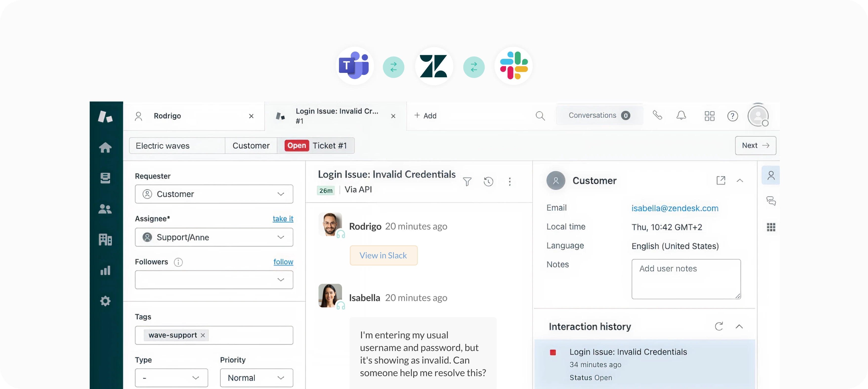Open the phone call icon
This screenshot has height=389, width=868.
657,116
